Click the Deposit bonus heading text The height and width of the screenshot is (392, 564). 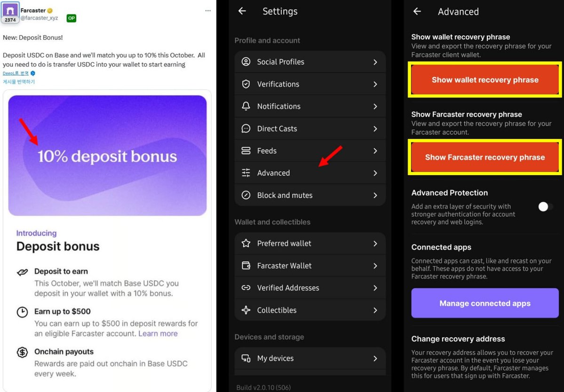[58, 246]
